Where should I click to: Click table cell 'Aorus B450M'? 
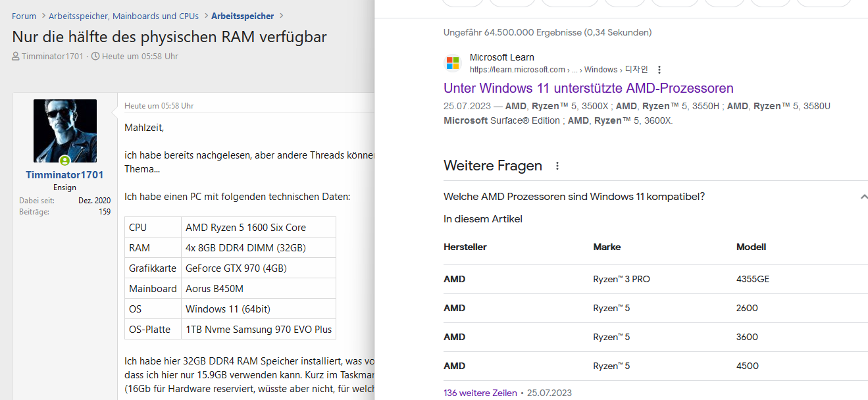(259, 288)
